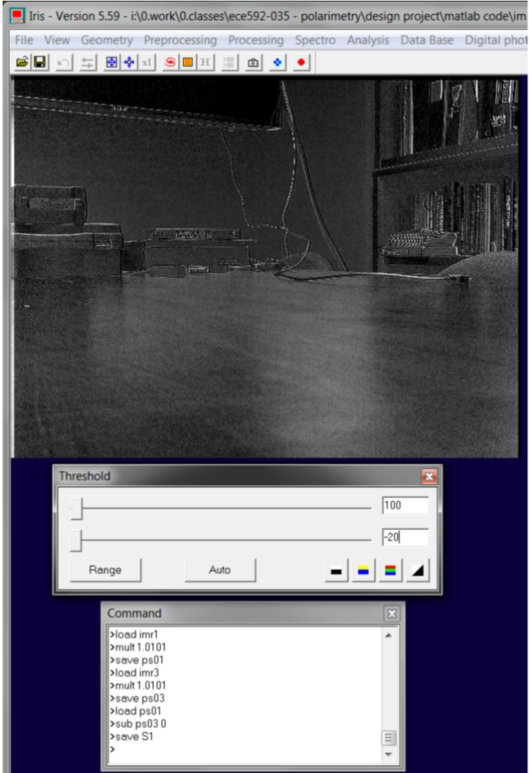Click the save floppy disk icon
The height and width of the screenshot is (773, 529).
pos(40,63)
